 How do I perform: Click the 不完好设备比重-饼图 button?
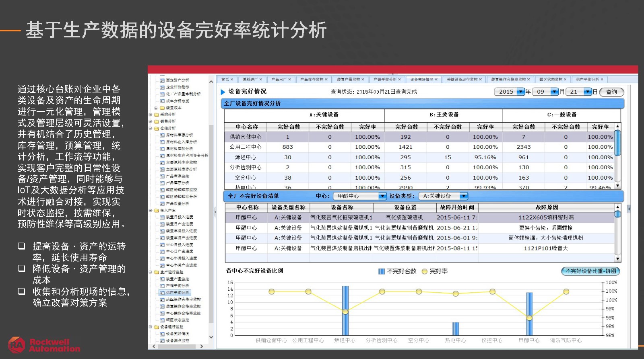coord(590,271)
